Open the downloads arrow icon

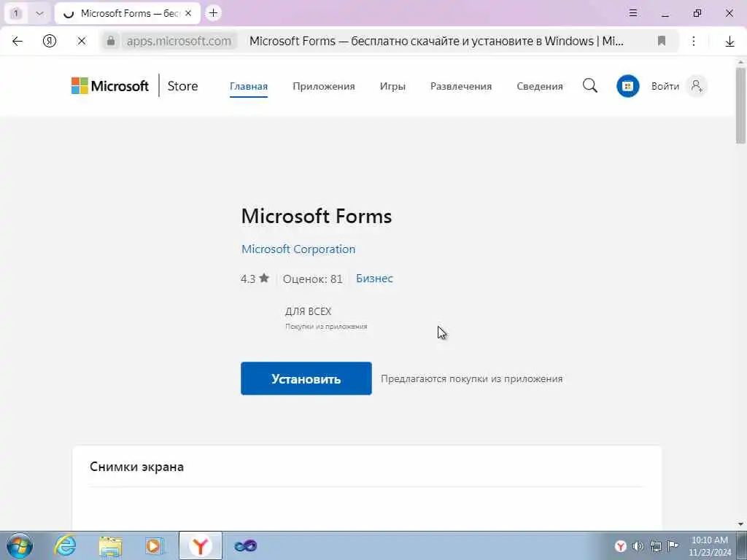pos(729,42)
